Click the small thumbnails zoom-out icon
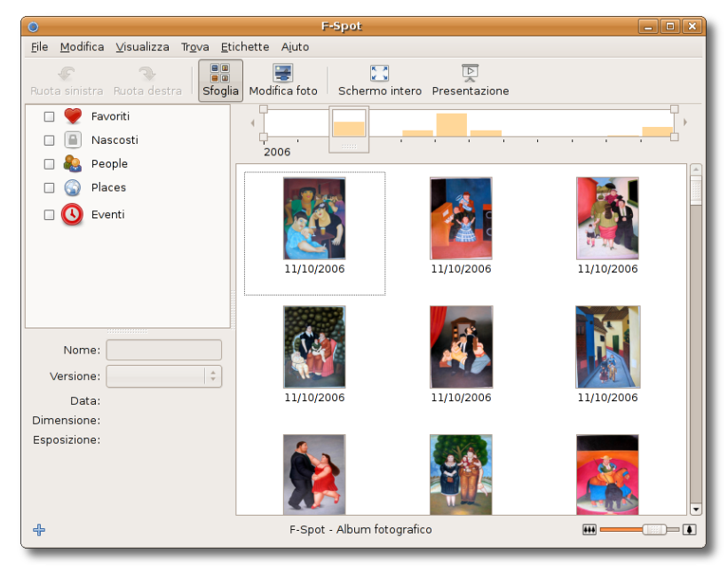This screenshot has height=569, width=728. click(589, 530)
